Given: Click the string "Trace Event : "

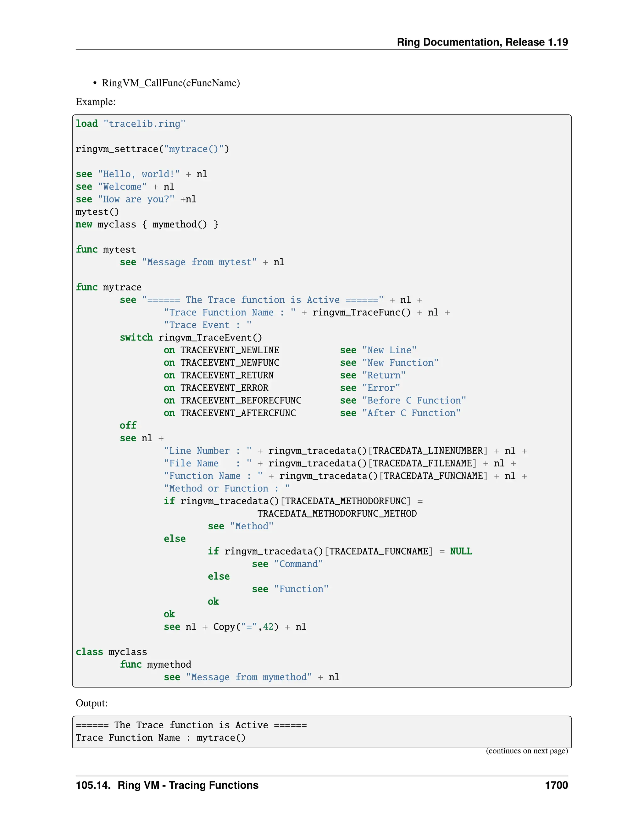Looking at the screenshot, I should coord(208,325).
